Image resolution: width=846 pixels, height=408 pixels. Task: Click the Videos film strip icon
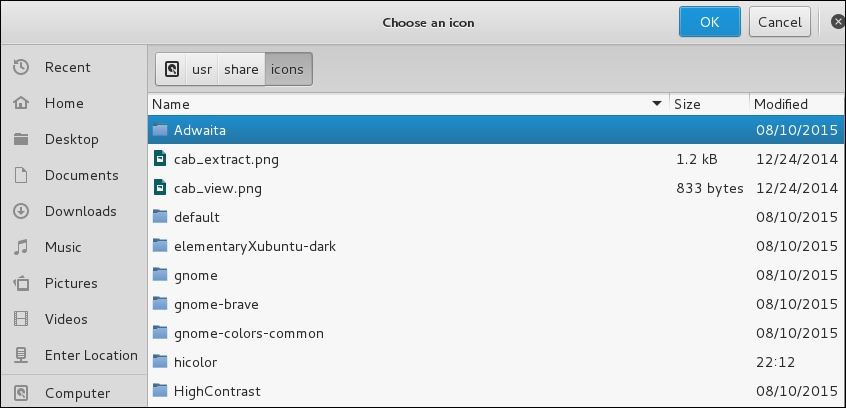[21, 319]
